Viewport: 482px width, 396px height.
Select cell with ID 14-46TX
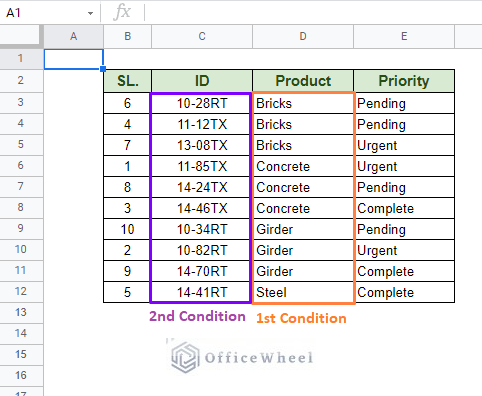coord(202,208)
